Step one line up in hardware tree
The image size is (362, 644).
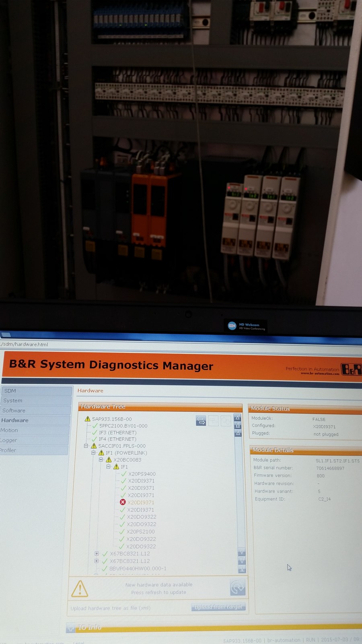coord(238,433)
